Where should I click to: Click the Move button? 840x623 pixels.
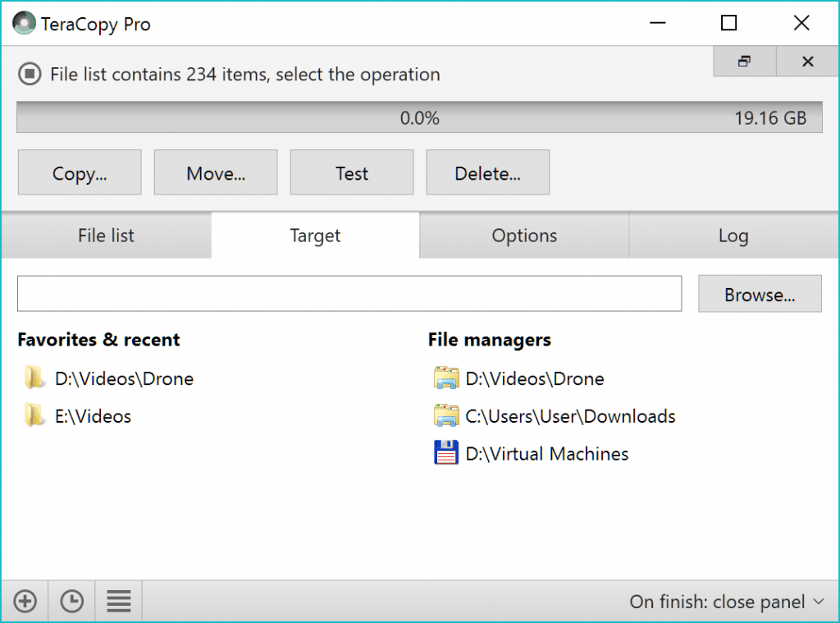tap(215, 172)
